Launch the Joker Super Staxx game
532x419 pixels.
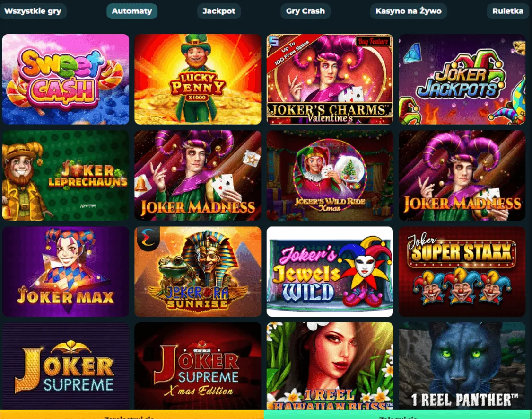click(x=462, y=271)
